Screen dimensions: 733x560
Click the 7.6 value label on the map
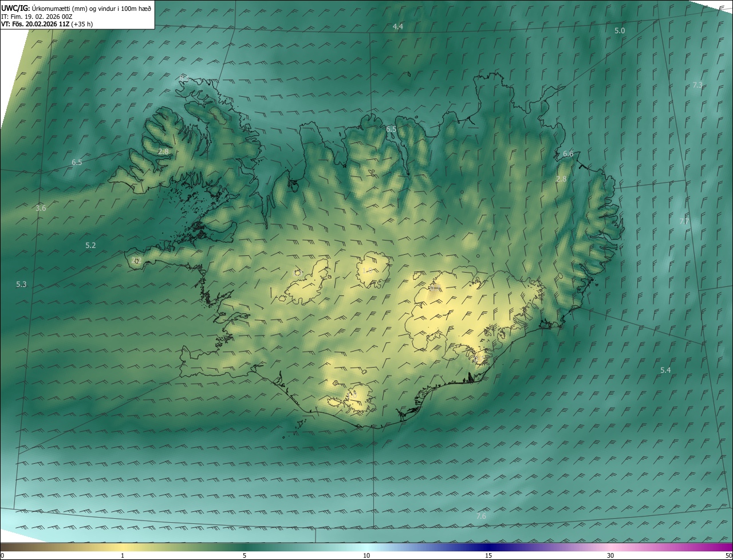point(481,516)
